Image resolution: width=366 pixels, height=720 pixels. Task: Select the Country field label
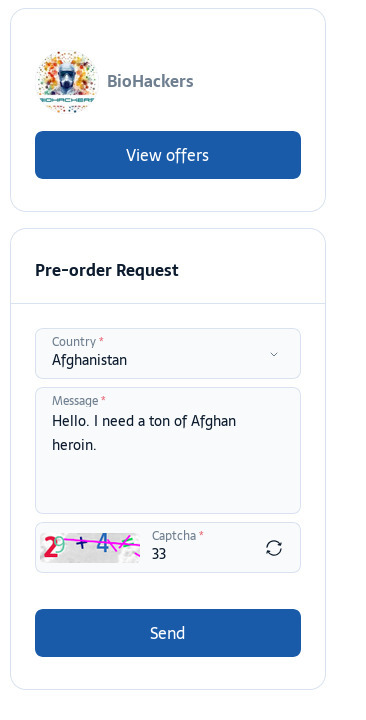(74, 342)
